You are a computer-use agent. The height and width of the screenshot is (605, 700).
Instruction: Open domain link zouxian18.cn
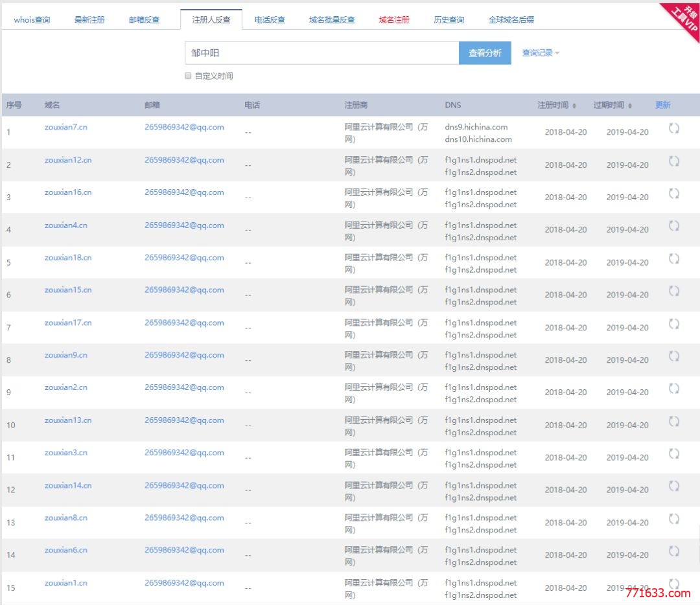click(x=68, y=257)
